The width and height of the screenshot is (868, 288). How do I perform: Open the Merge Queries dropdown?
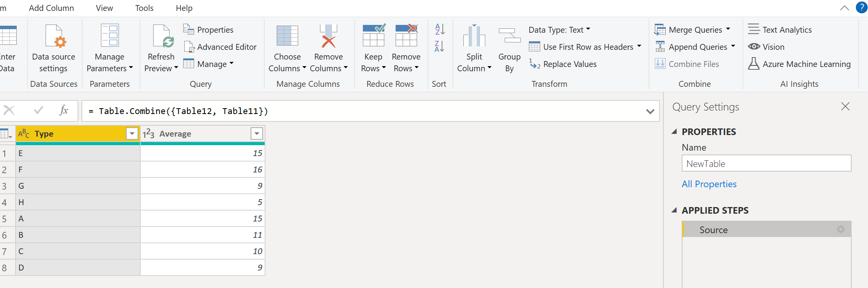(x=728, y=29)
